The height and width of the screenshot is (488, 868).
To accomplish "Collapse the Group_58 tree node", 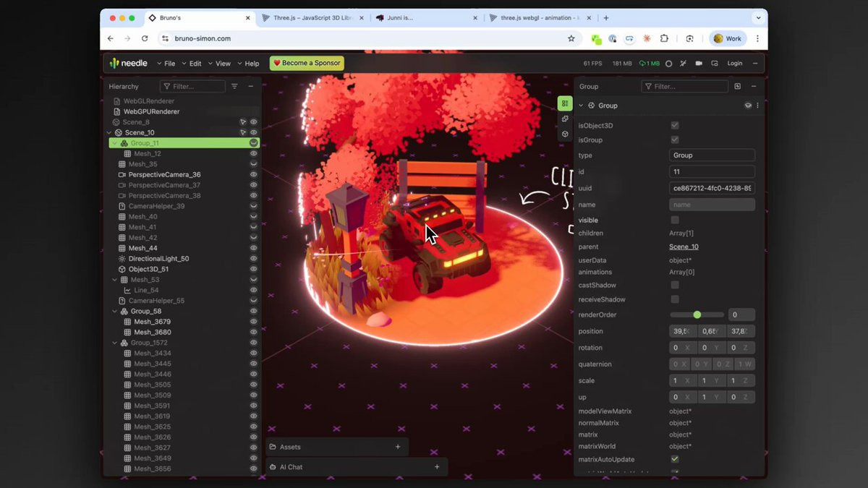I will (x=114, y=312).
